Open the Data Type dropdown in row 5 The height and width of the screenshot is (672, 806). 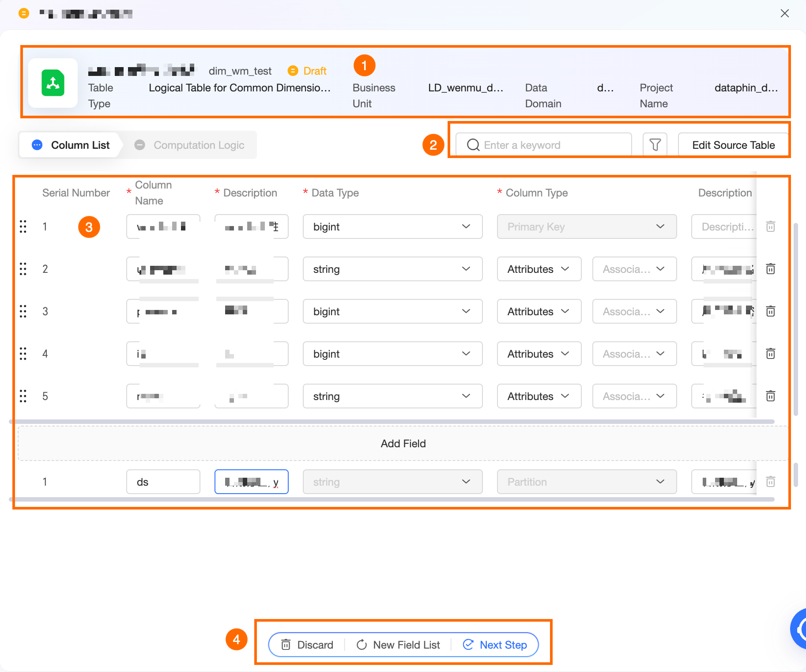pos(392,396)
